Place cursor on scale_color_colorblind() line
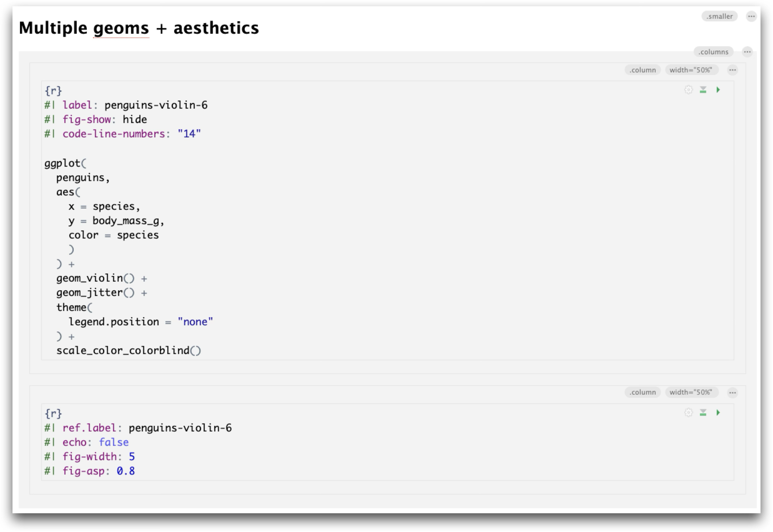The width and height of the screenshot is (773, 532). point(129,351)
